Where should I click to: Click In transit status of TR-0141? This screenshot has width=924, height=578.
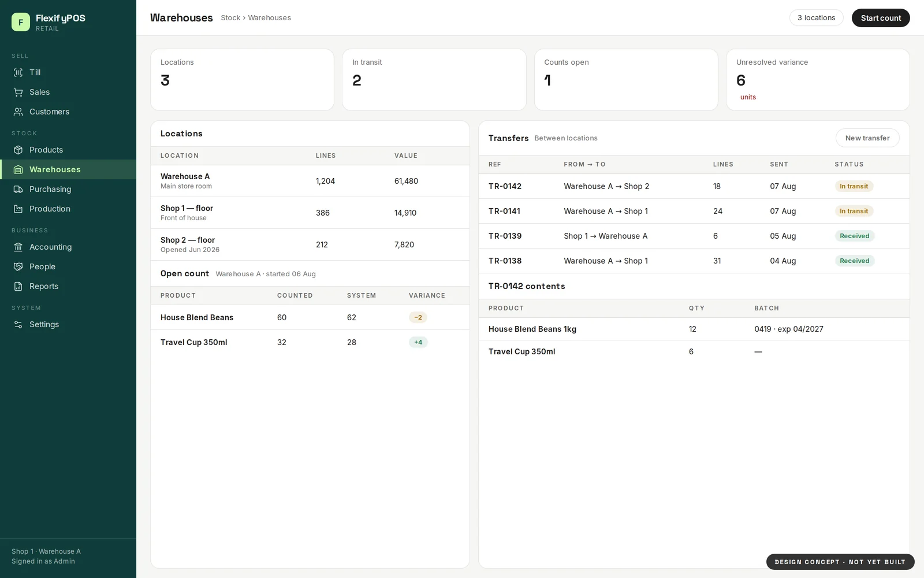click(854, 211)
